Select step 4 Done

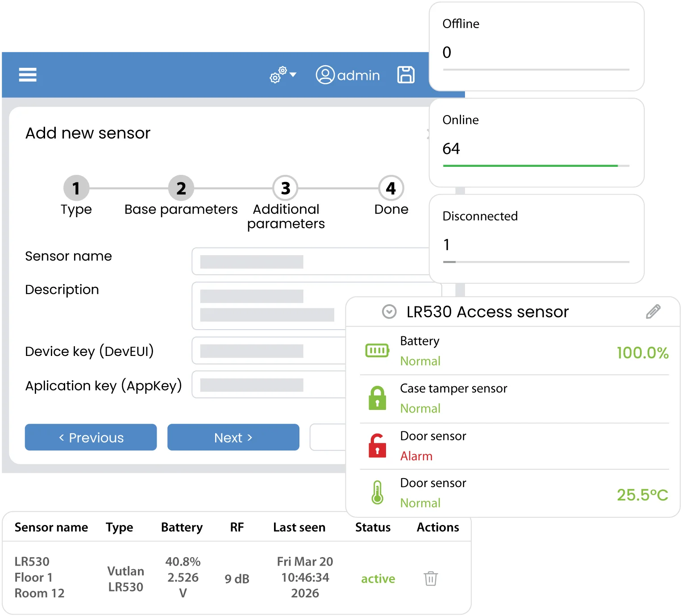tap(391, 188)
